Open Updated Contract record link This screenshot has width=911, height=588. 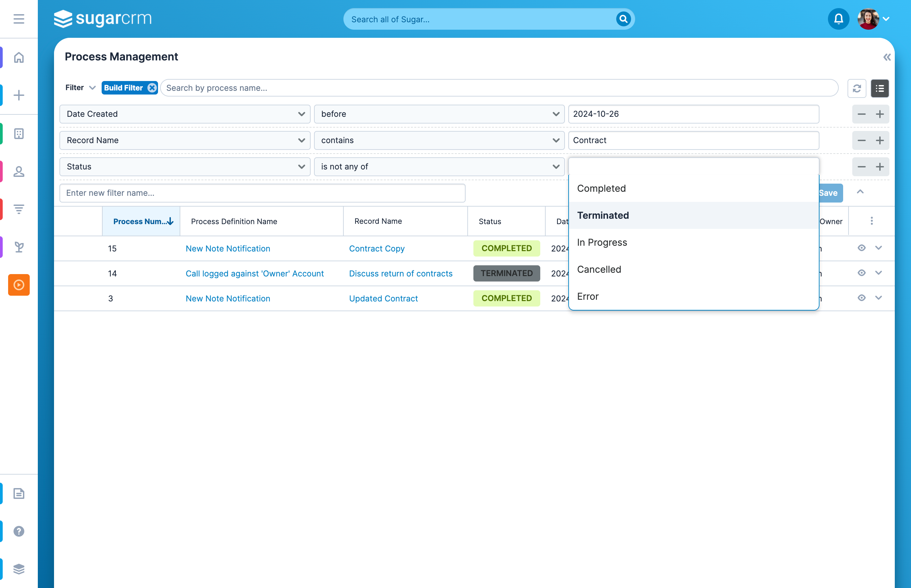tap(384, 299)
